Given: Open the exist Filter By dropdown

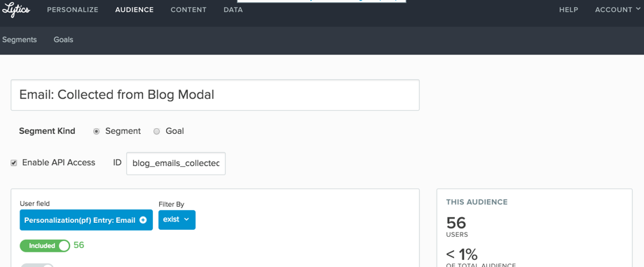Looking at the screenshot, I should coord(177,220).
